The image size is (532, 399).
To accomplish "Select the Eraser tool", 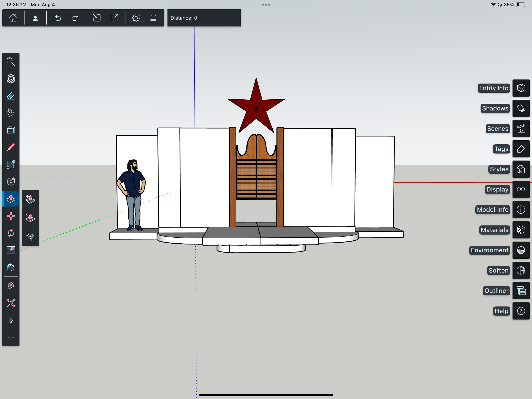I will [x=11, y=96].
